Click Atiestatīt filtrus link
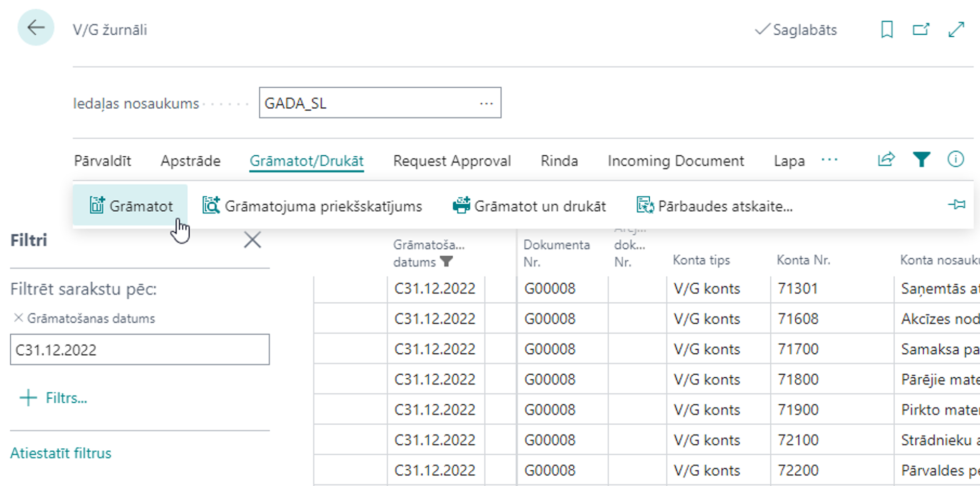 click(x=61, y=453)
